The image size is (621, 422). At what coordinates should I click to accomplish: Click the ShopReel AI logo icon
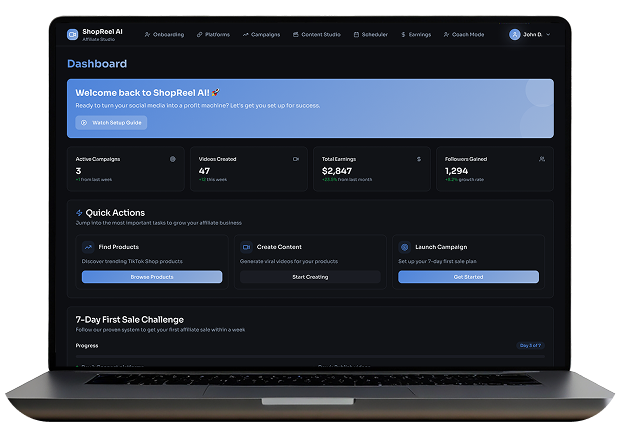click(x=72, y=34)
